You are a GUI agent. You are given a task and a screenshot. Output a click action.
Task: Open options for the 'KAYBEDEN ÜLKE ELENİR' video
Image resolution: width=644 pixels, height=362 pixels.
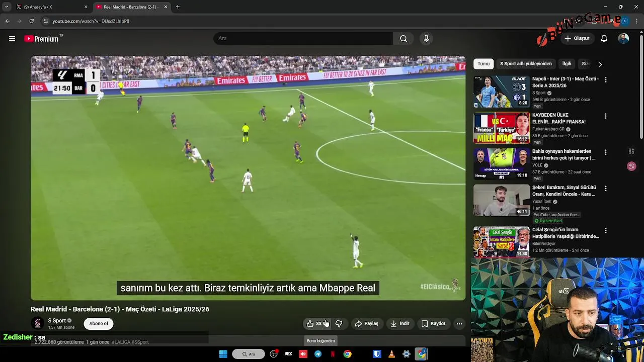tap(606, 116)
